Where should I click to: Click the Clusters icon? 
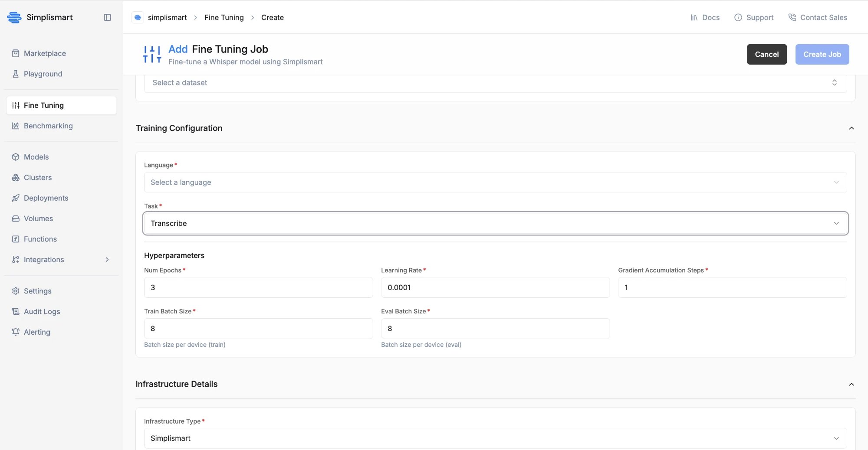coord(16,177)
